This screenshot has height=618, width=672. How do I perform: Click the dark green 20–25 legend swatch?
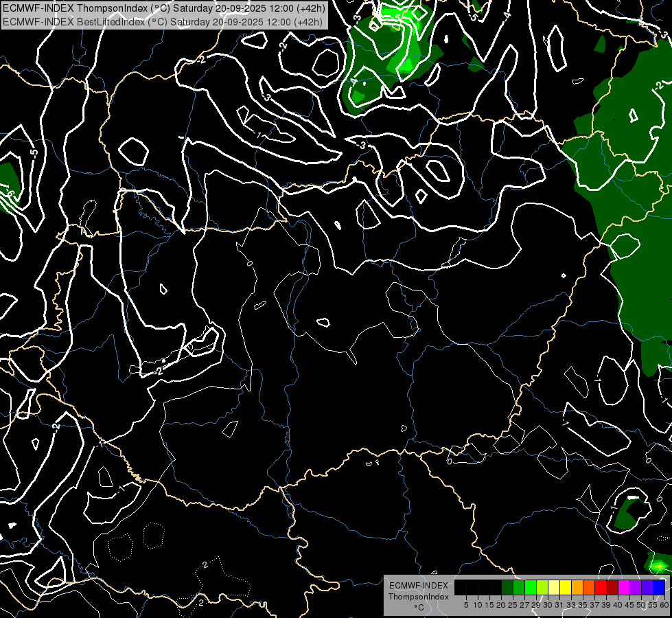point(507,587)
